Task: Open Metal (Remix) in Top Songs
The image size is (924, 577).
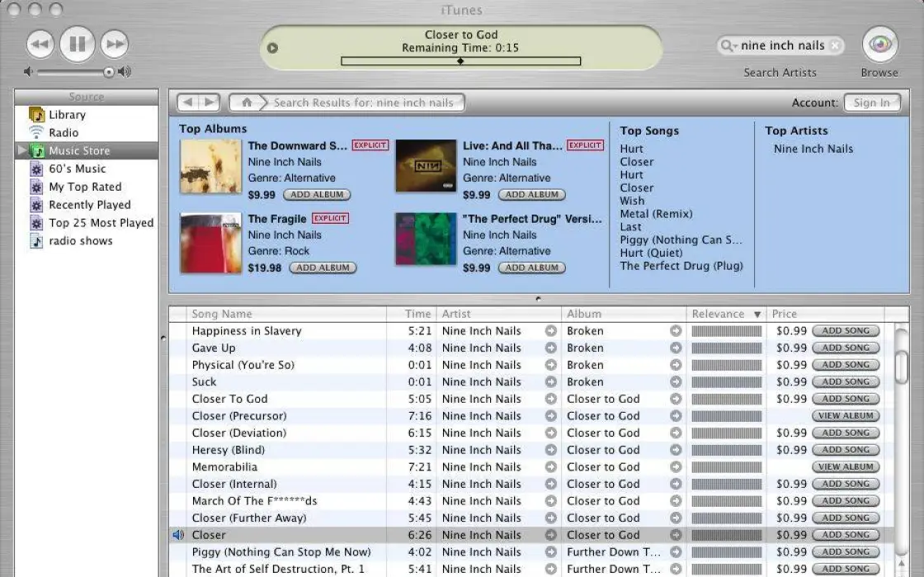Action: tap(656, 214)
